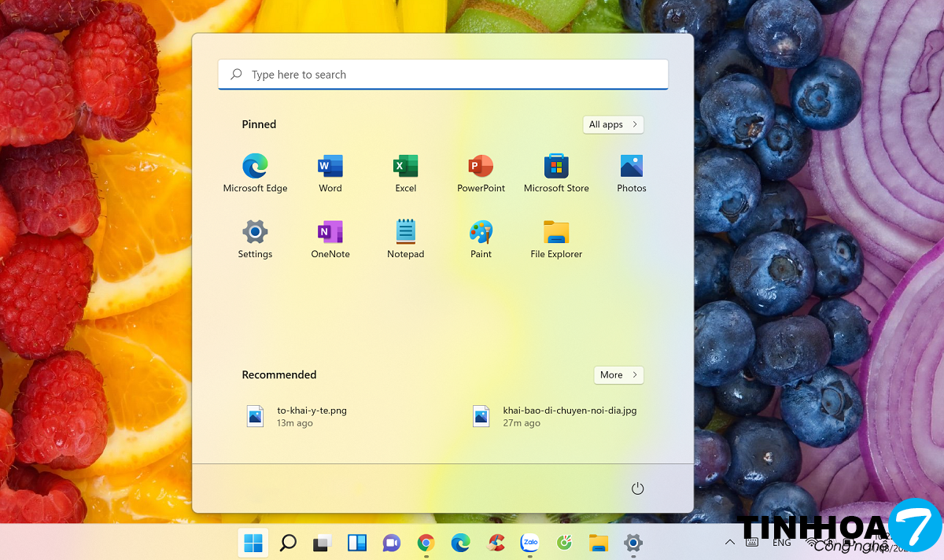Show More recommended files

(x=618, y=375)
